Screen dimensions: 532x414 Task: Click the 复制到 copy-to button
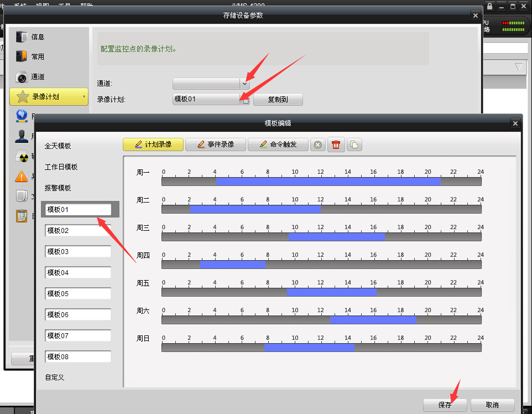coord(278,100)
